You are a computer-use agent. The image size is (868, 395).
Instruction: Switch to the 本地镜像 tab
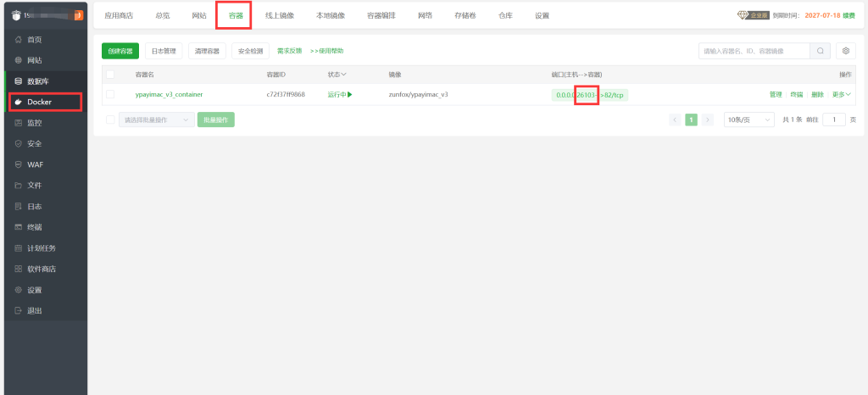[x=331, y=15]
